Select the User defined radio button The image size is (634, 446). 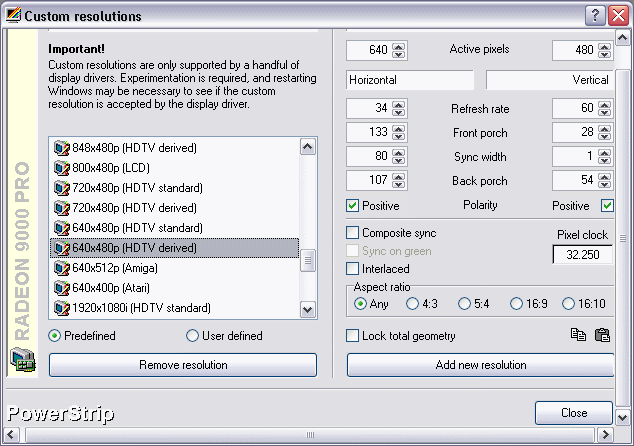pos(193,336)
